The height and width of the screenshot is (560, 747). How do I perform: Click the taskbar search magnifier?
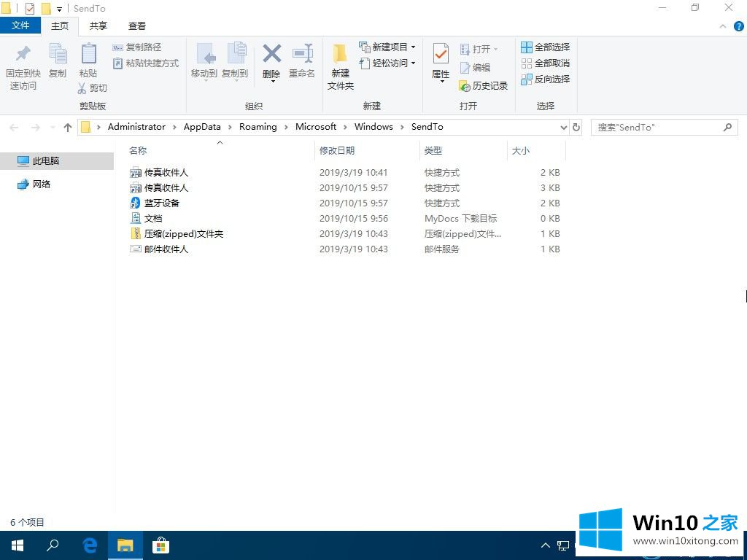53,545
